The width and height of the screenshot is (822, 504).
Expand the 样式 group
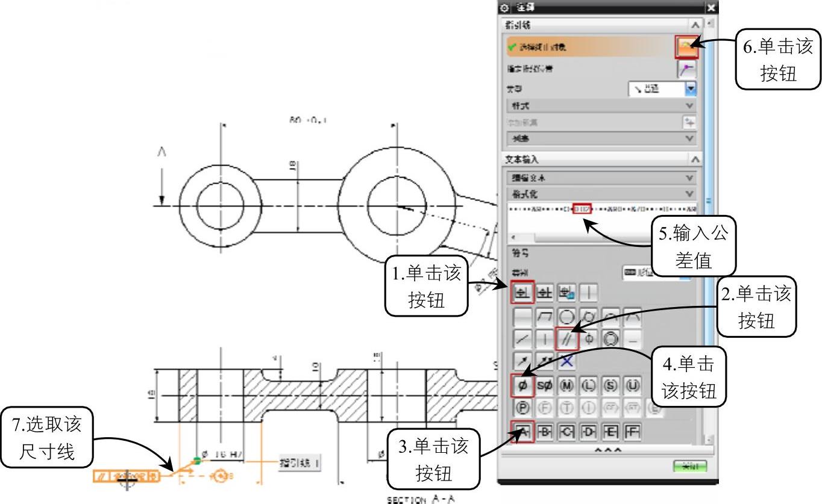click(601, 106)
